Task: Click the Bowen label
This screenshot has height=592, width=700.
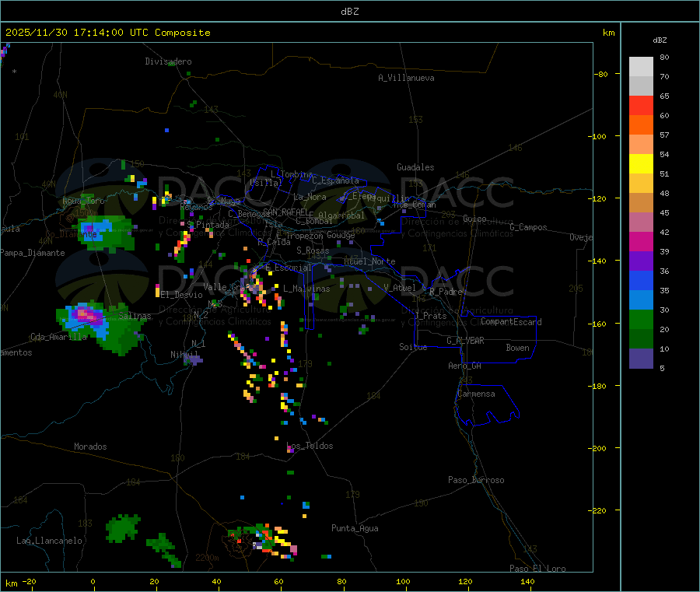Action: point(518,348)
